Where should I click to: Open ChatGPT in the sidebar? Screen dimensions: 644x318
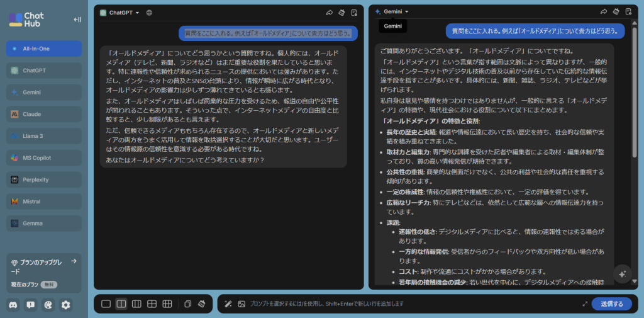click(44, 71)
